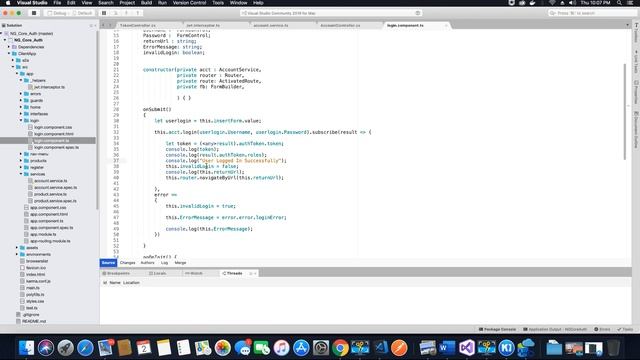Open iTunes from the Dock

point(281,348)
